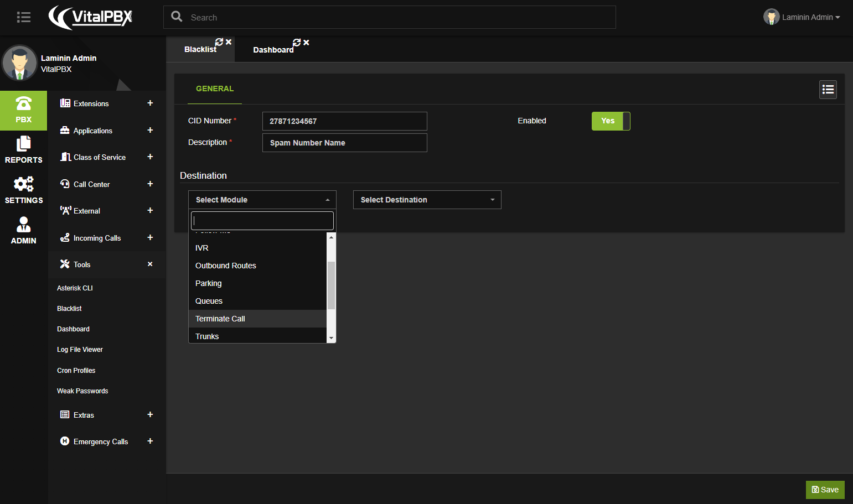This screenshot has height=504, width=853.
Task: Expand the Call Center submenu plus
Action: click(x=150, y=184)
